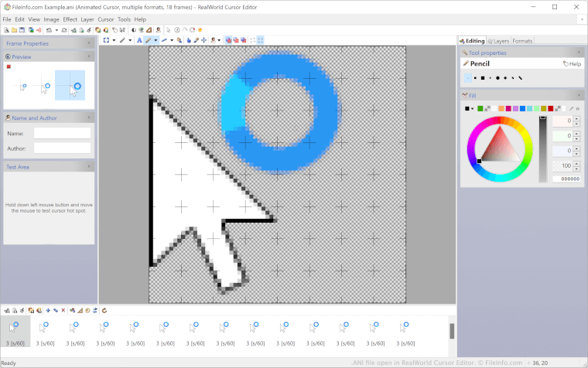Open the Effect menu
The width and height of the screenshot is (588, 368).
click(70, 19)
